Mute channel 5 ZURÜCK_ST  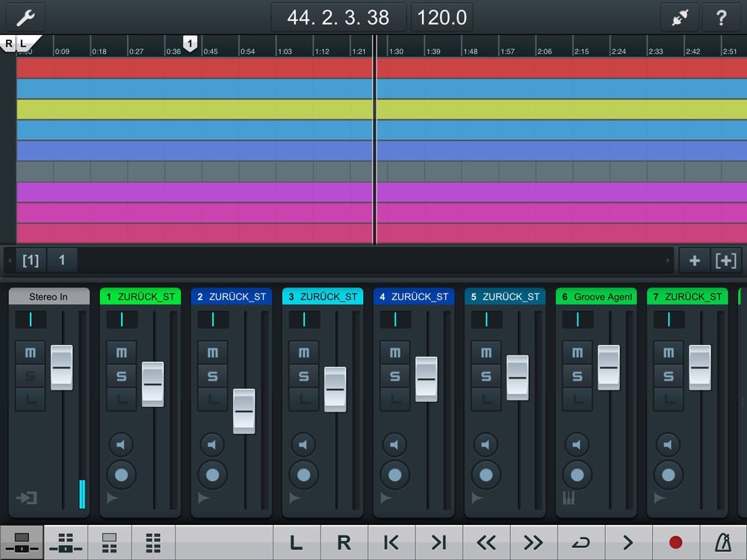(486, 353)
